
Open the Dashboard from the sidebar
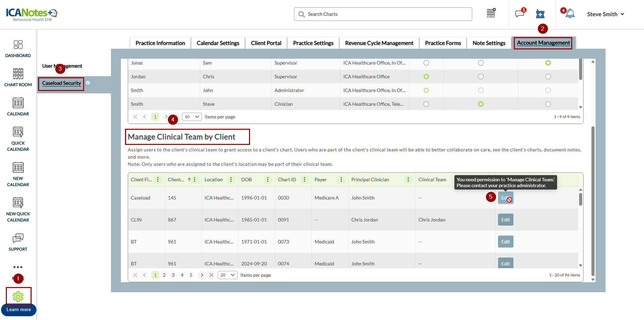pos(18,48)
